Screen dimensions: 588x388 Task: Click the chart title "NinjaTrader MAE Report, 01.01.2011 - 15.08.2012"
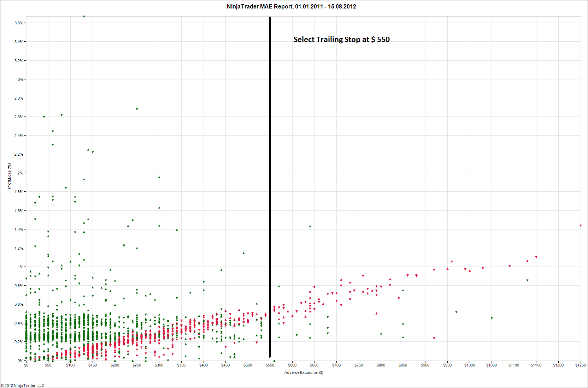[x=292, y=6]
